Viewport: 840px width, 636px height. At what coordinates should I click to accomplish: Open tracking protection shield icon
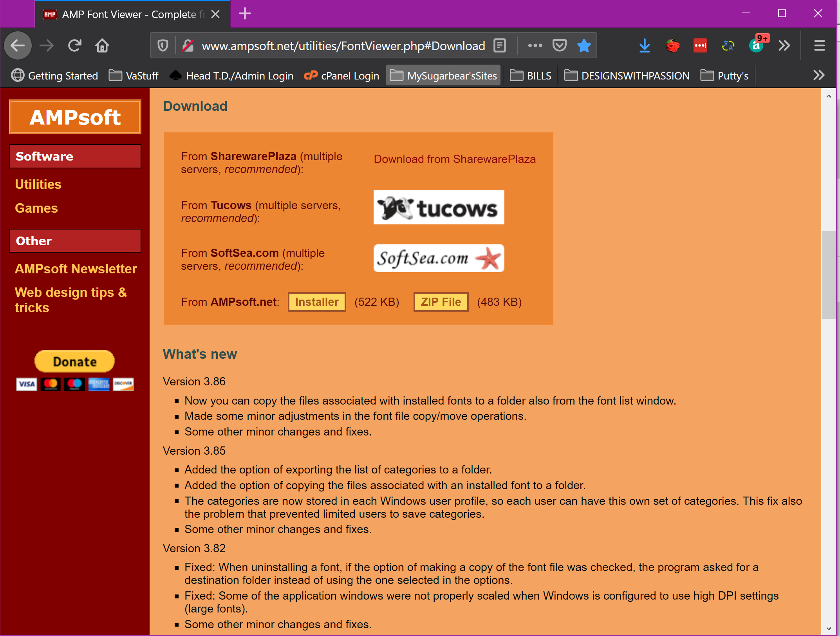pos(163,46)
